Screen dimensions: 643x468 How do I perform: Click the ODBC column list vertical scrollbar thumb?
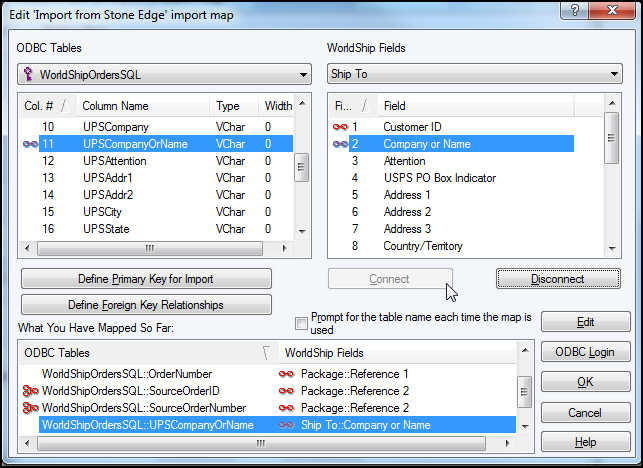302,167
